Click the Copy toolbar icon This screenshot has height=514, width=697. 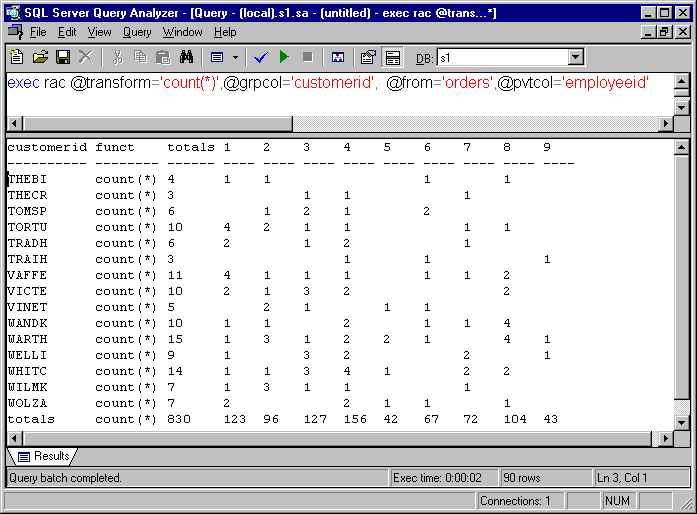(140, 57)
